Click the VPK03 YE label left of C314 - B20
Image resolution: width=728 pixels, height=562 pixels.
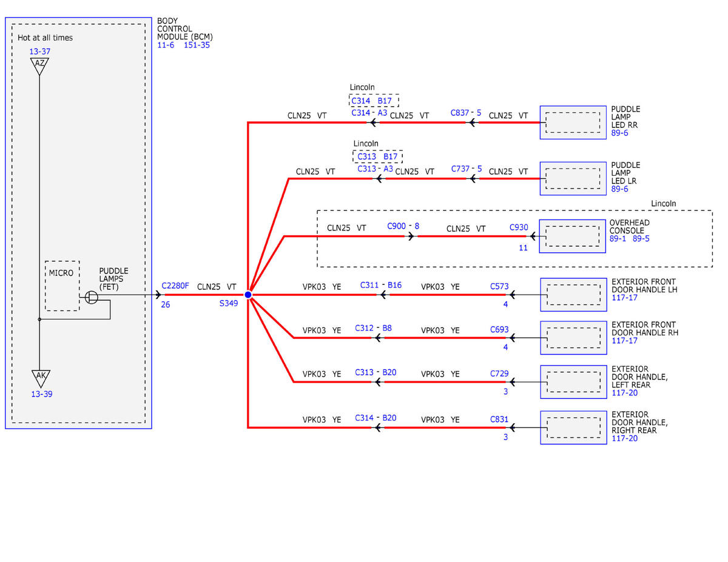pos(322,419)
